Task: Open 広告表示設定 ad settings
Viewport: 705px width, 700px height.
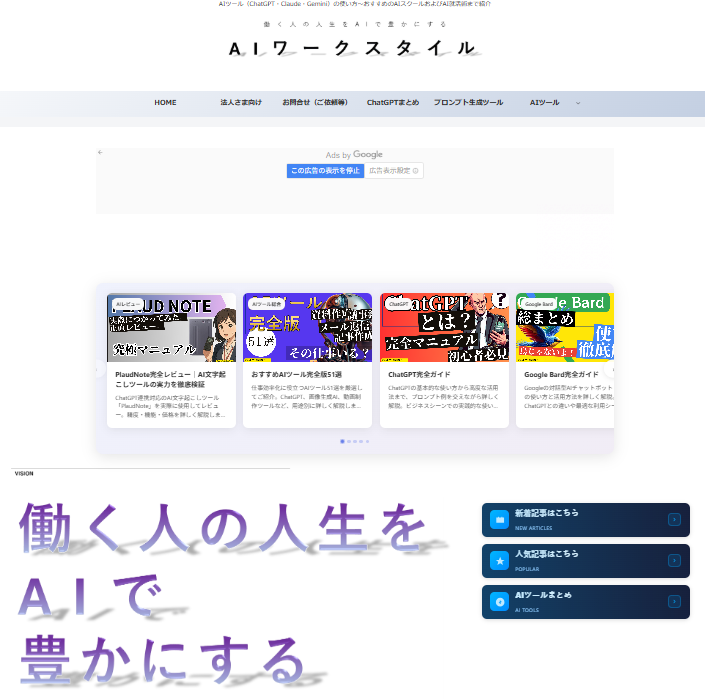Action: click(393, 171)
